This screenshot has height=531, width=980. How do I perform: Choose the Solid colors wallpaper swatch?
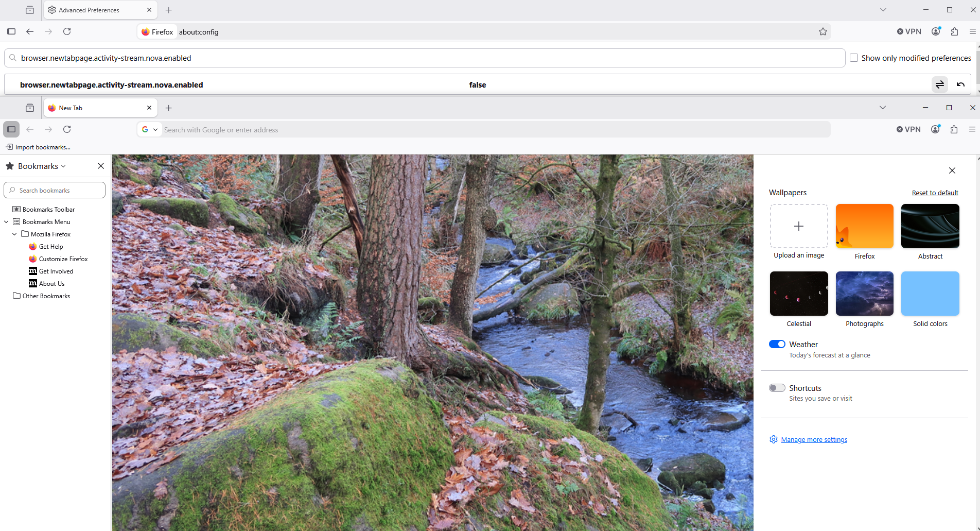pos(930,294)
